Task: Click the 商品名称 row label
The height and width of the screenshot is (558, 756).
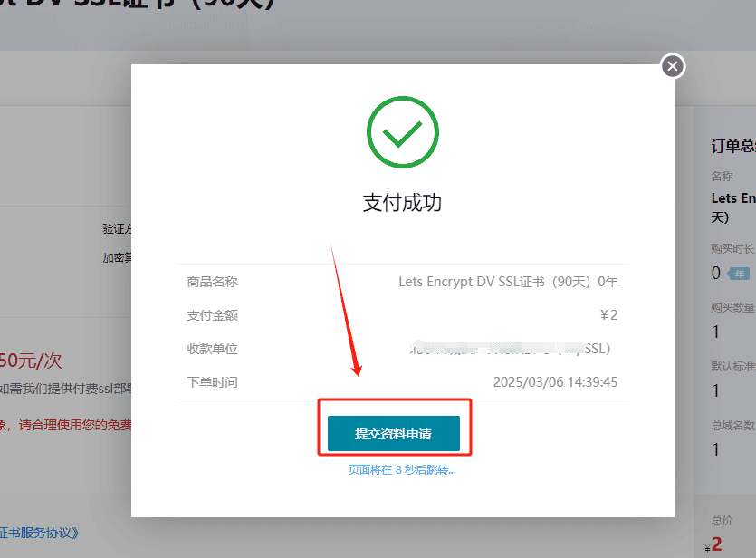Action: point(212,282)
